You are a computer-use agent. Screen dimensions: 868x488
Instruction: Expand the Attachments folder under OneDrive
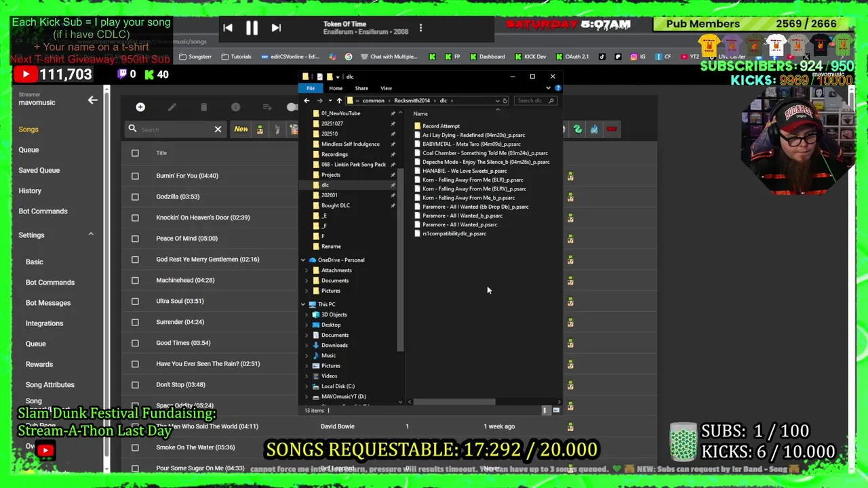307,270
